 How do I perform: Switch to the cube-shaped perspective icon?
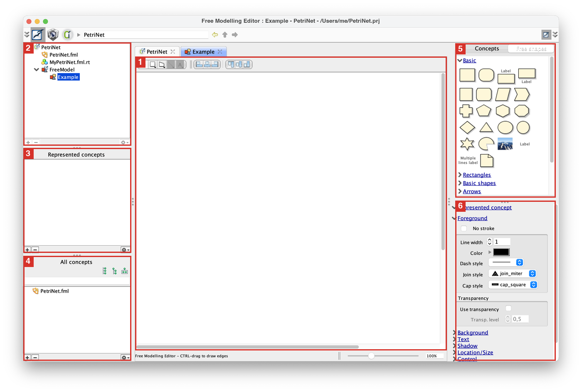tap(53, 34)
